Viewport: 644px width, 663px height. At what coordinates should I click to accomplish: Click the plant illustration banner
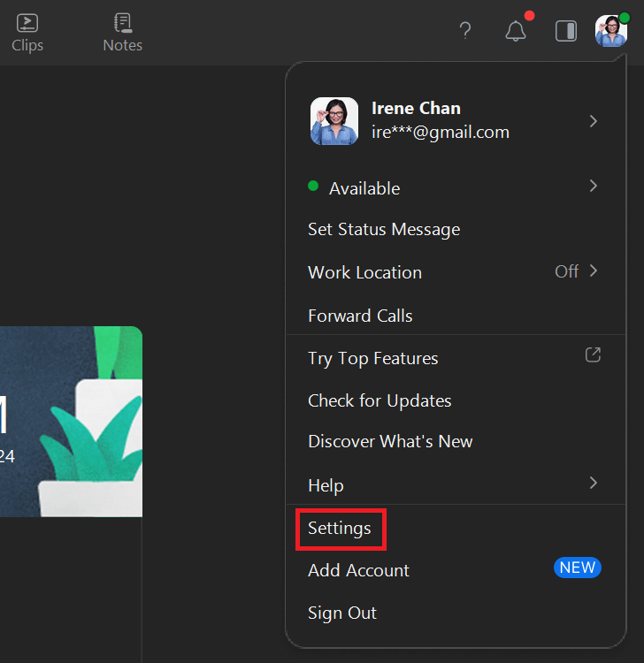[71, 421]
